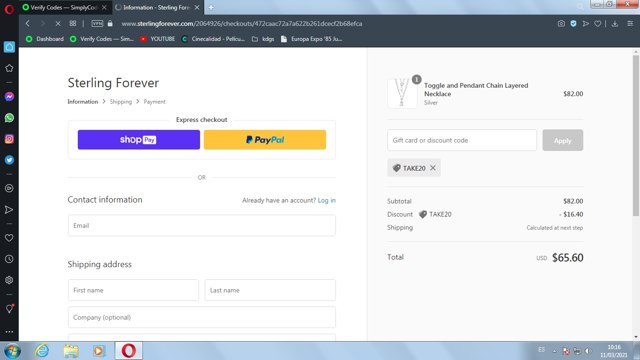Open a new tab with the plus button
This screenshot has width=640, height=360.
tap(211, 7)
